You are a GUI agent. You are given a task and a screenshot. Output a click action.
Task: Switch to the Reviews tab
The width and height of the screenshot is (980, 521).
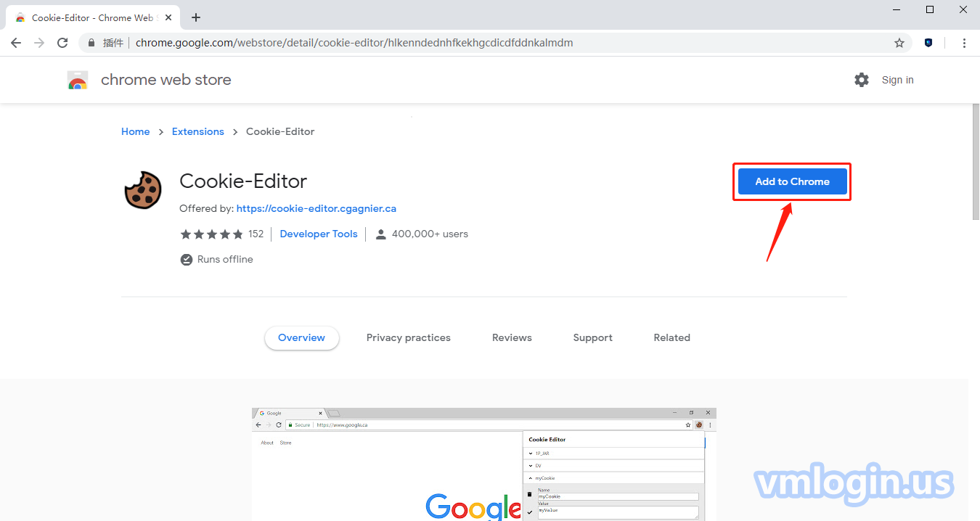click(x=512, y=337)
